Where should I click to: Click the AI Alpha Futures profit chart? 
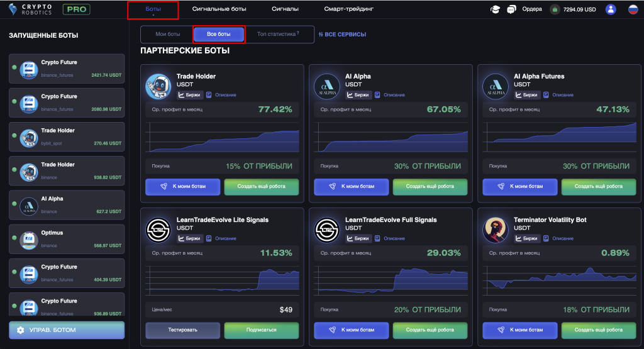(559, 138)
